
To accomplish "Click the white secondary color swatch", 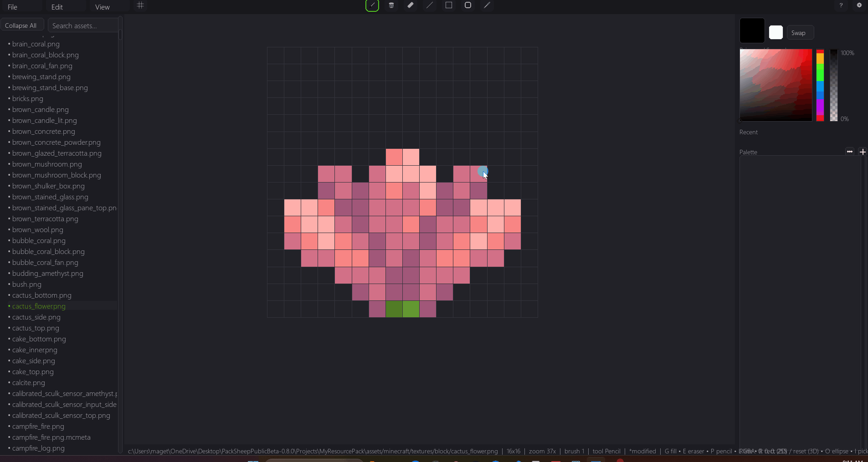I will click(x=776, y=32).
